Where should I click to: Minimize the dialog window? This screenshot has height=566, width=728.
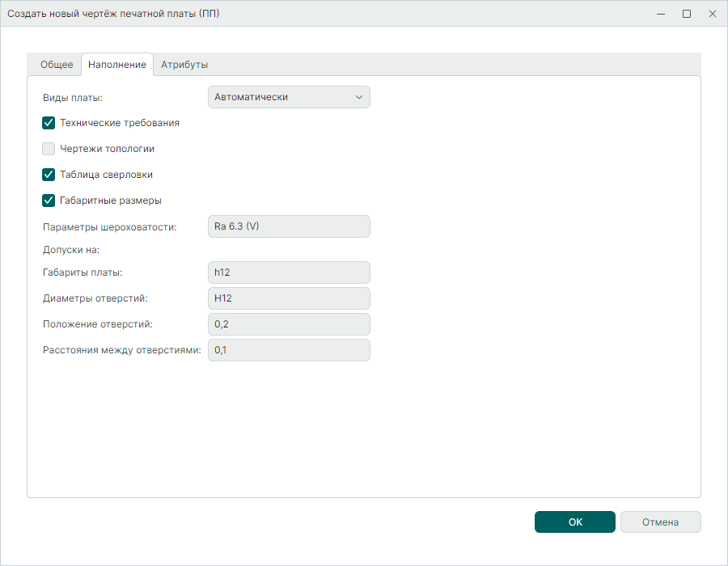tap(661, 14)
